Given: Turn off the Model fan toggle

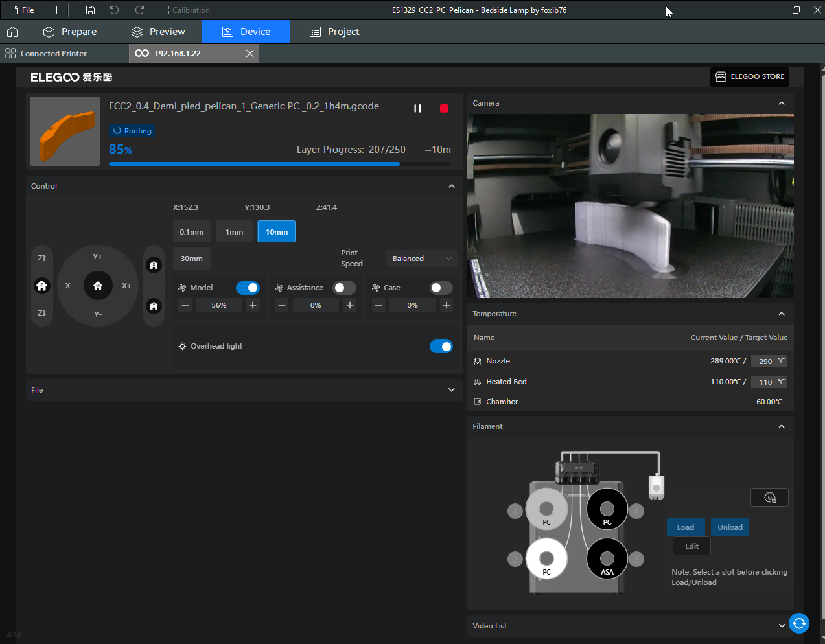Looking at the screenshot, I should 248,288.
